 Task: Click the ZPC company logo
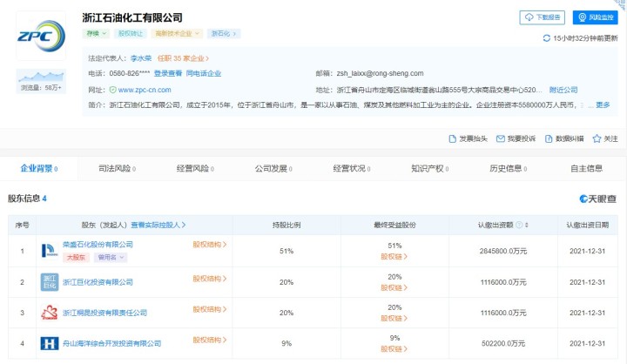pyautogui.click(x=41, y=36)
